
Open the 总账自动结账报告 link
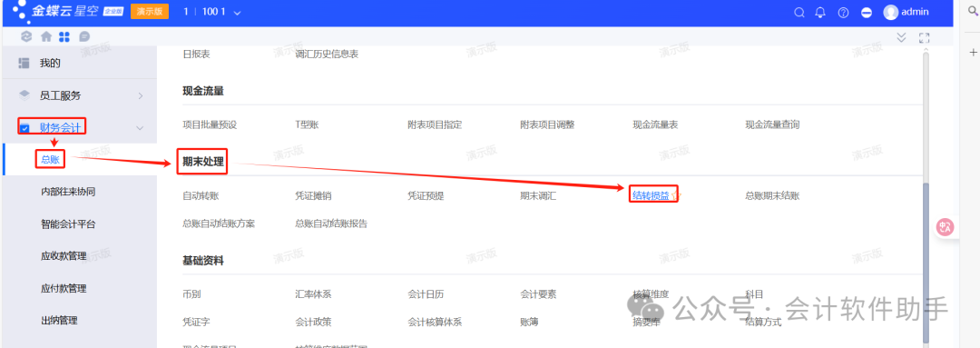[x=331, y=224]
